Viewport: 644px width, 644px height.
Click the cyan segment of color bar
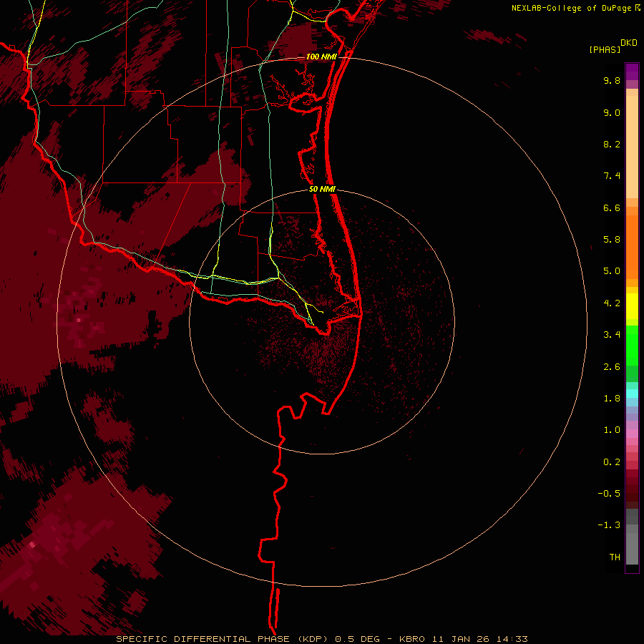pos(632,394)
